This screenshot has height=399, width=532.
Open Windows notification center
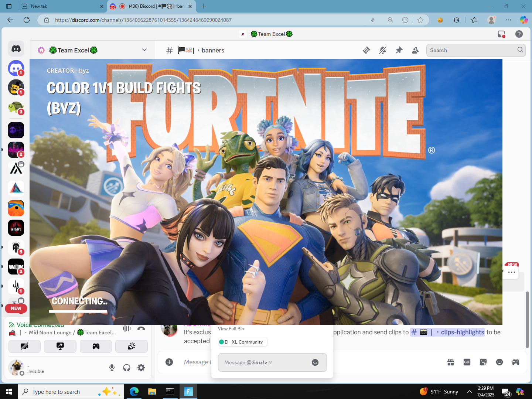(x=506, y=392)
